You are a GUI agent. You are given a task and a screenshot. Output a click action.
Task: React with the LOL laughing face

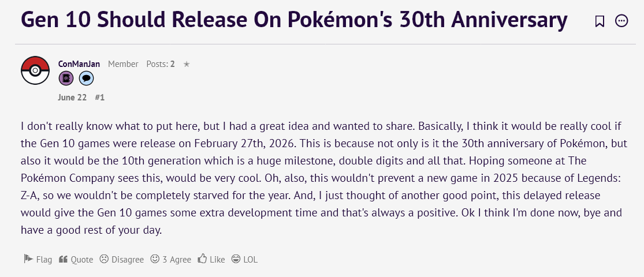click(244, 259)
